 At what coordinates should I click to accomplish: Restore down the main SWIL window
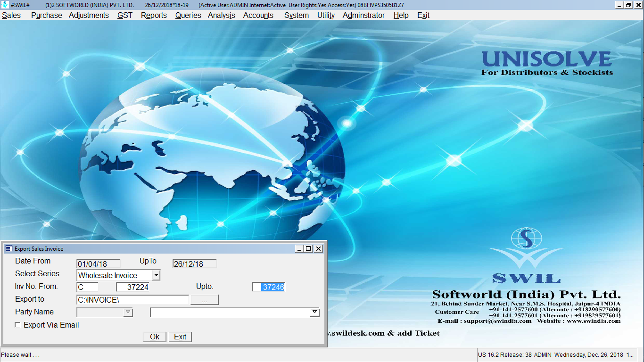point(628,5)
